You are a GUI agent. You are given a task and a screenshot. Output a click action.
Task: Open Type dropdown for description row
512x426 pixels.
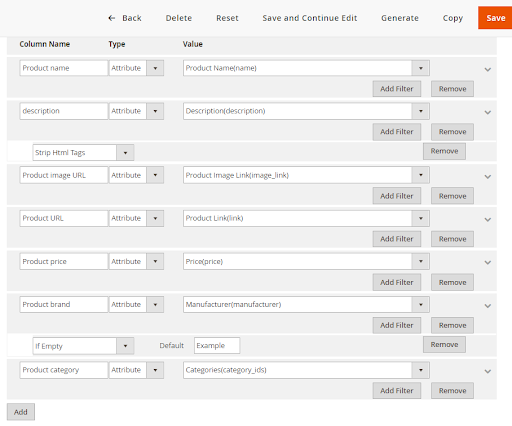(x=136, y=111)
